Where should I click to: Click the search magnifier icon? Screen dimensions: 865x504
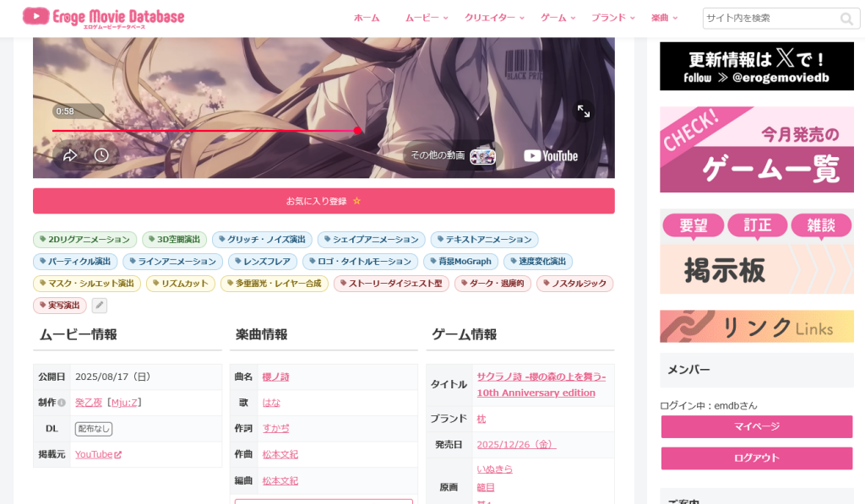pos(846,19)
